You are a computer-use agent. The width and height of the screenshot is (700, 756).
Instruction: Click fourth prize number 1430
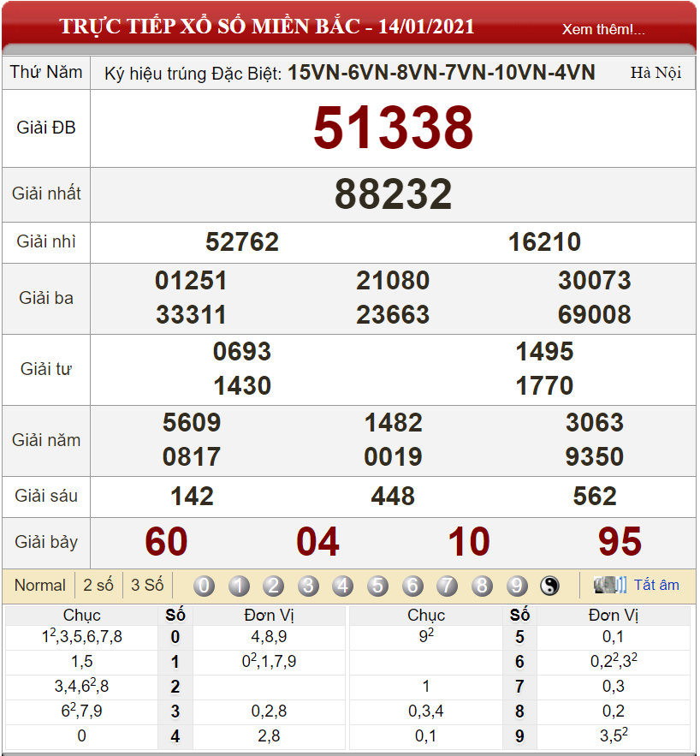242,386
